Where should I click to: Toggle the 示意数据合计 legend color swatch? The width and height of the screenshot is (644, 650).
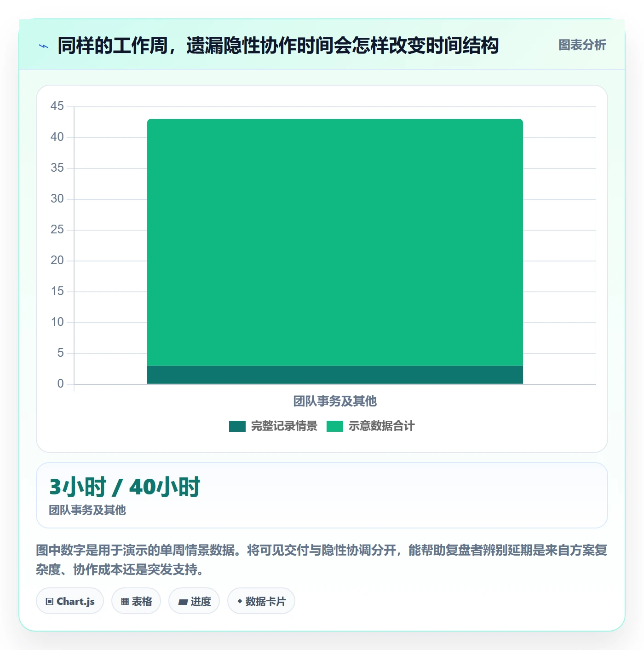pos(335,426)
